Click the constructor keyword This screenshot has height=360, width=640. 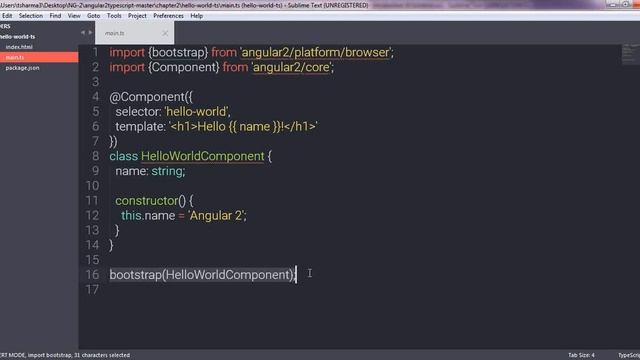click(x=147, y=200)
